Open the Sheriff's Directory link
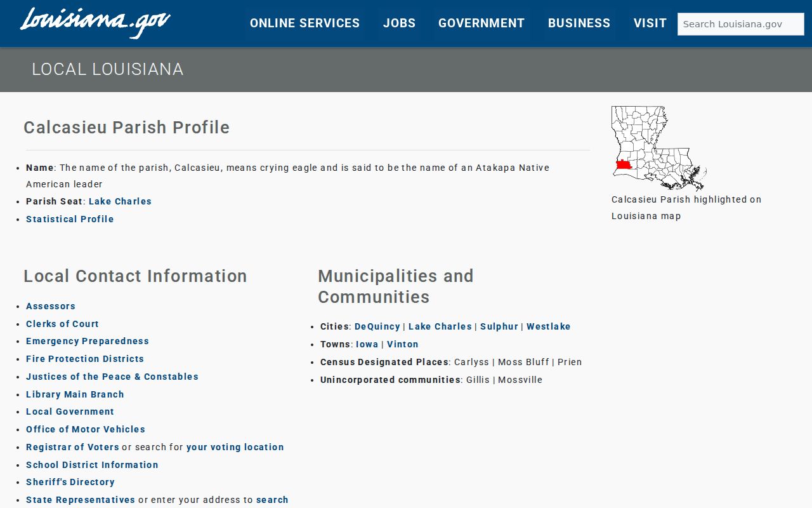 70,482
